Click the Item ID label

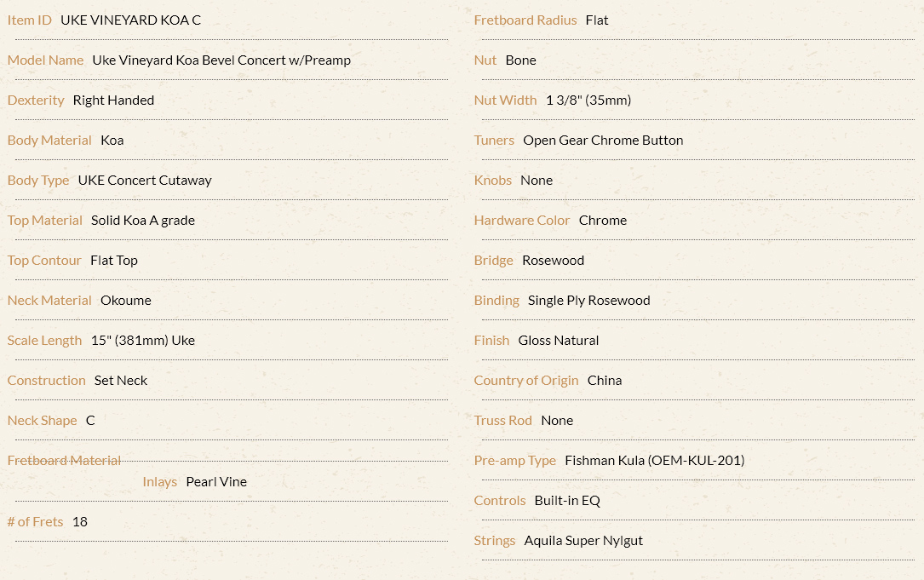(x=30, y=20)
